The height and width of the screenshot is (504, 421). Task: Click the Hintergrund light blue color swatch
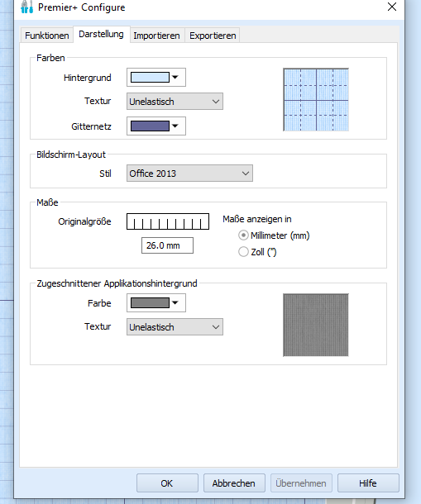click(x=150, y=77)
